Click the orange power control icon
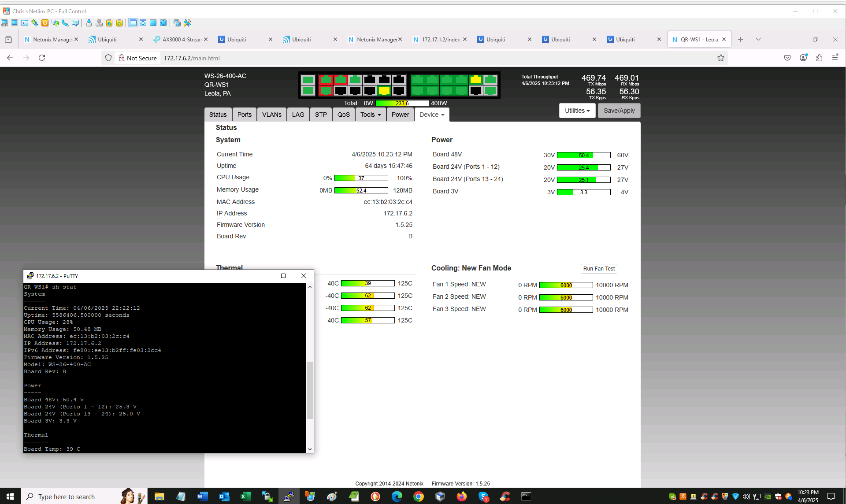846x504 pixels. (x=45, y=23)
